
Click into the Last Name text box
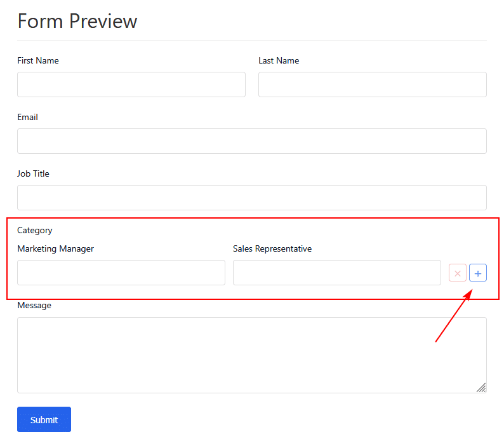coord(372,85)
